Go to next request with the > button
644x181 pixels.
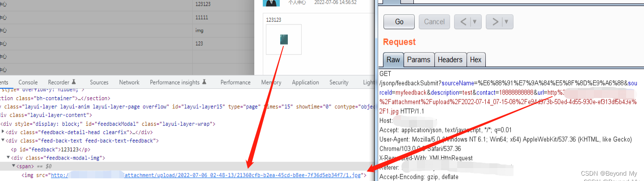point(495,21)
